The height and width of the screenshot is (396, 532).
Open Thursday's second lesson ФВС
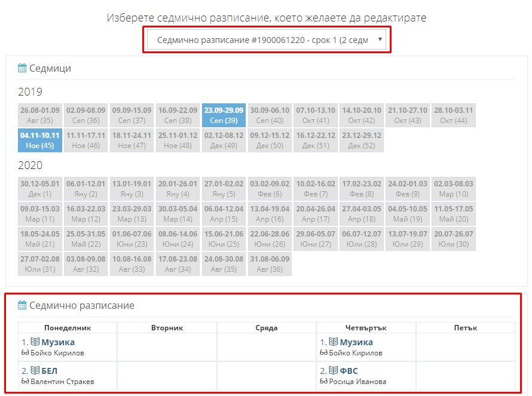click(x=348, y=370)
